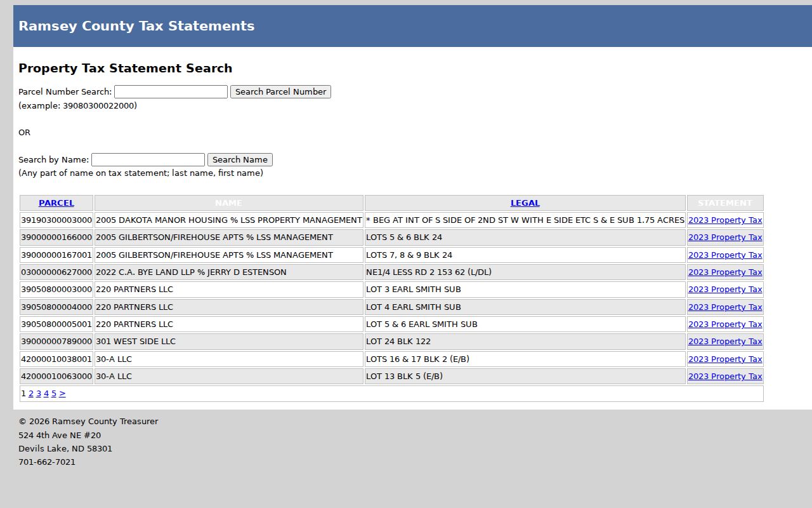Select parcel number cell 39000000789000
This screenshot has height=508, width=812.
[x=56, y=342]
